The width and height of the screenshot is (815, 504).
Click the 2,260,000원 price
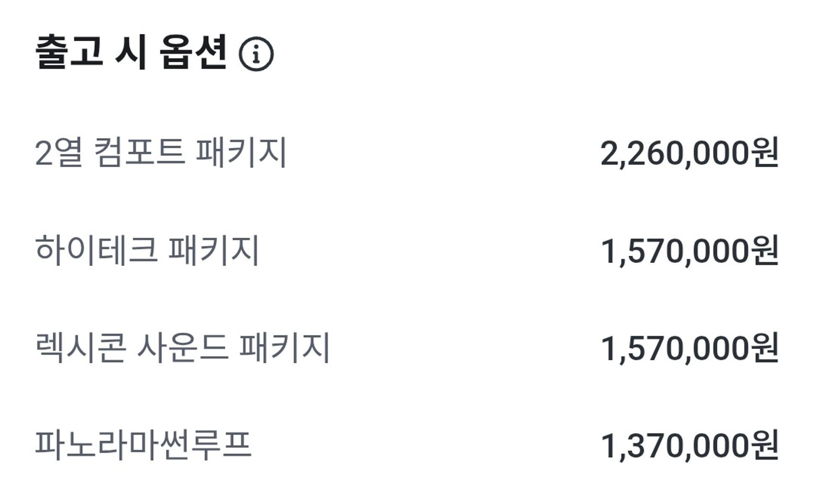coord(689,153)
